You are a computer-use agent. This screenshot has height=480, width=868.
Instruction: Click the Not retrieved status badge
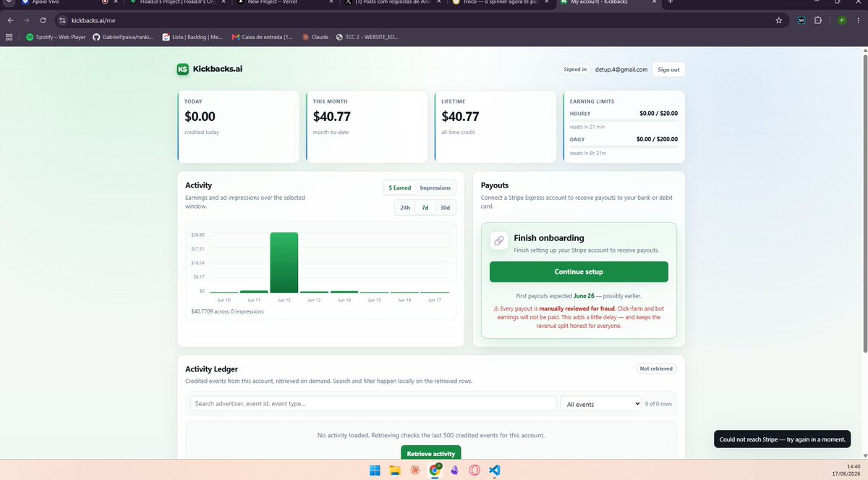click(657, 369)
